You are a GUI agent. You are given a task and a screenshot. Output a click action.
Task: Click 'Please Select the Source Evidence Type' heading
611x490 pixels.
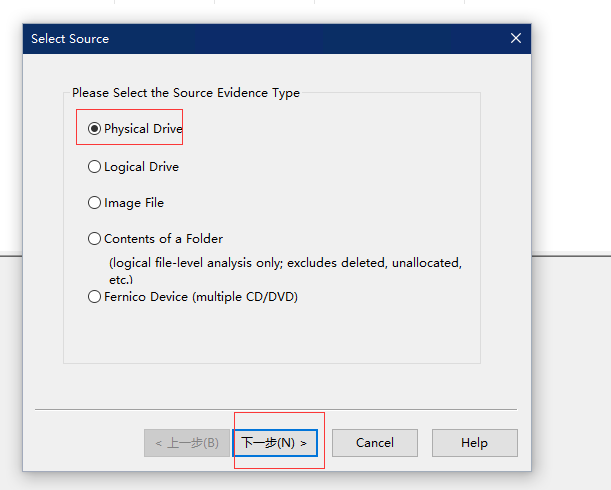186,93
